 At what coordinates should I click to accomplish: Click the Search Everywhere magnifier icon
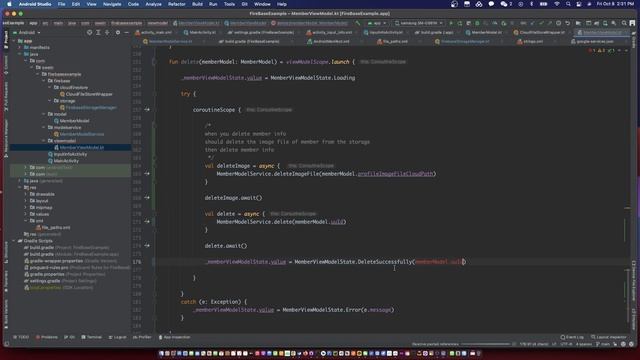[x=624, y=23]
